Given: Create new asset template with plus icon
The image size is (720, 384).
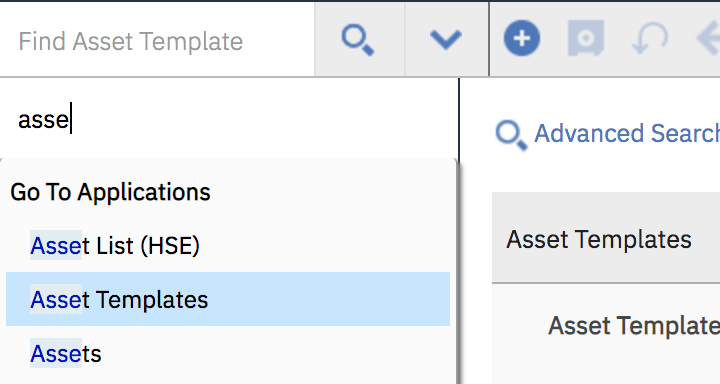Looking at the screenshot, I should [x=522, y=38].
